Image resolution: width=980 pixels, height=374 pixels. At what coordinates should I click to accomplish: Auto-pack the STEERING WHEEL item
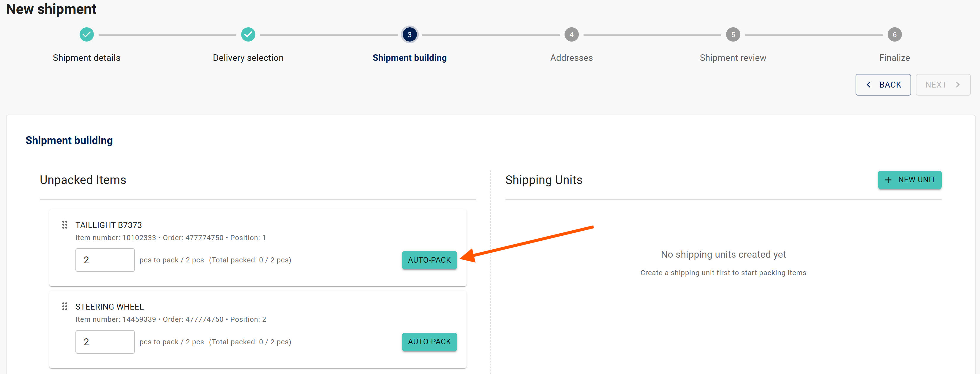pyautogui.click(x=429, y=342)
